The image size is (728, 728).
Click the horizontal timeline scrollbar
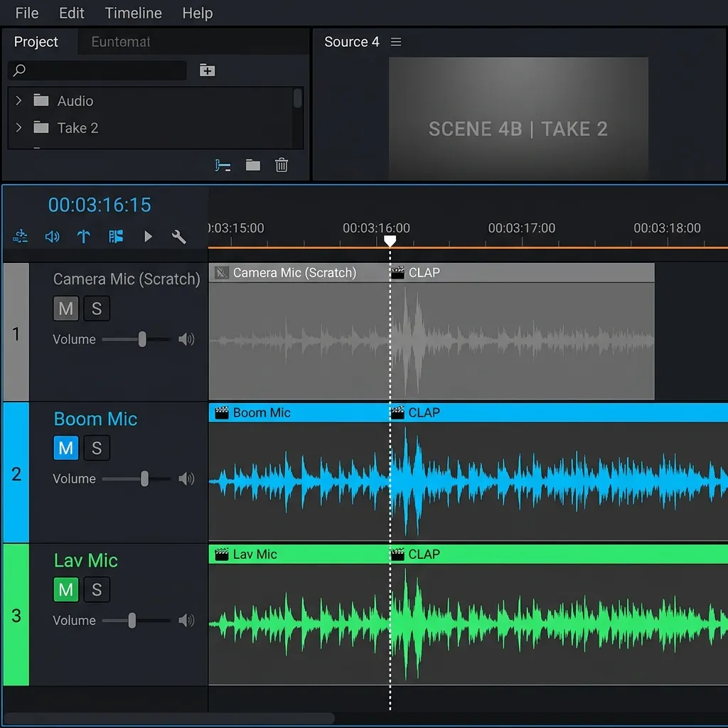point(169,718)
